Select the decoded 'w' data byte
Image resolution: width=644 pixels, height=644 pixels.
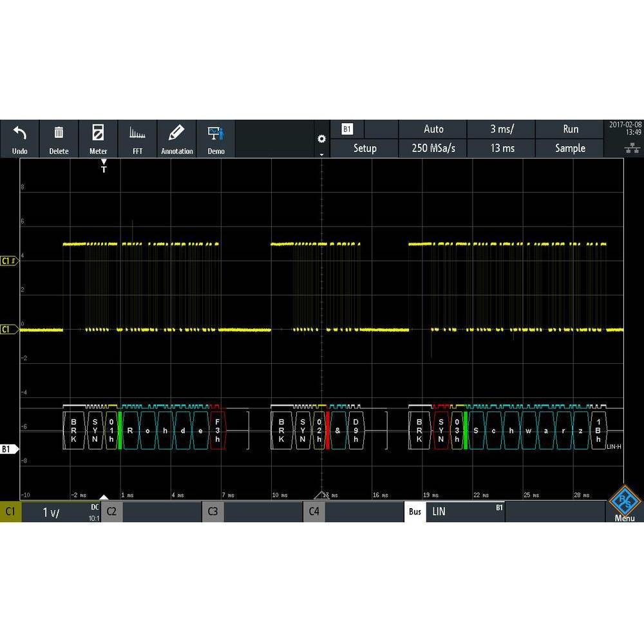tap(528, 430)
